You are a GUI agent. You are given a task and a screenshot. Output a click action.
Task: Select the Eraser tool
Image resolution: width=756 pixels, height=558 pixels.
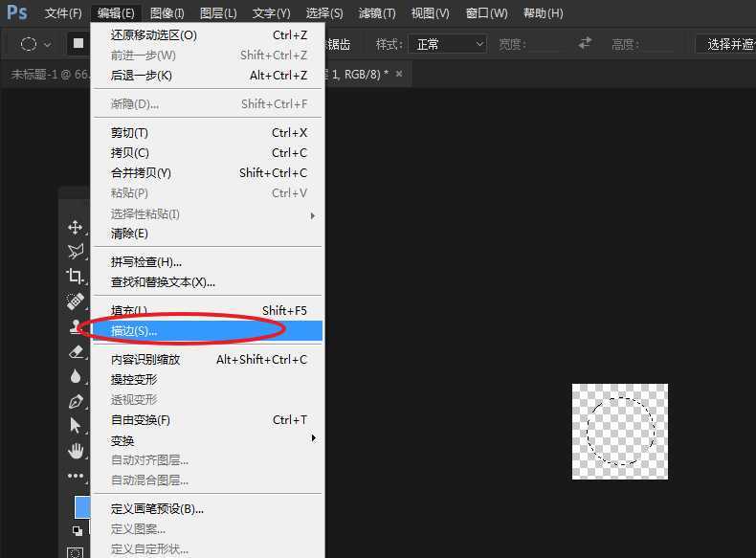[x=76, y=351]
